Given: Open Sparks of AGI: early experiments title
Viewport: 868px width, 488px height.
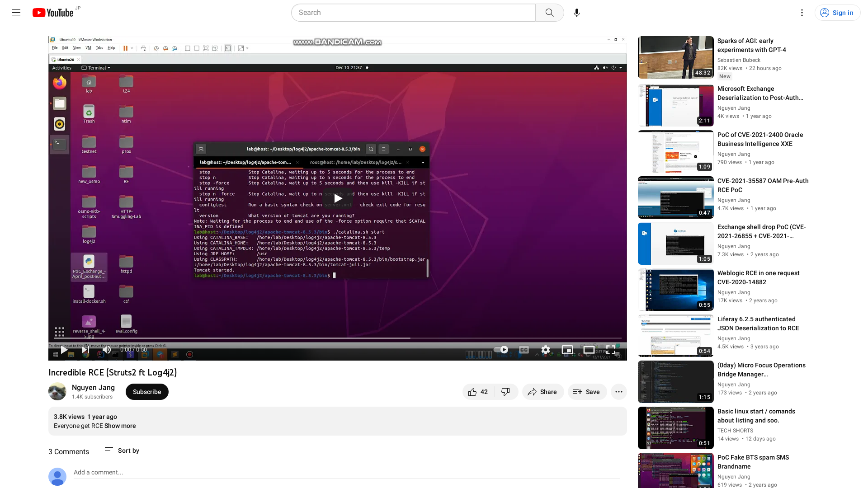Looking at the screenshot, I should [x=751, y=45].
